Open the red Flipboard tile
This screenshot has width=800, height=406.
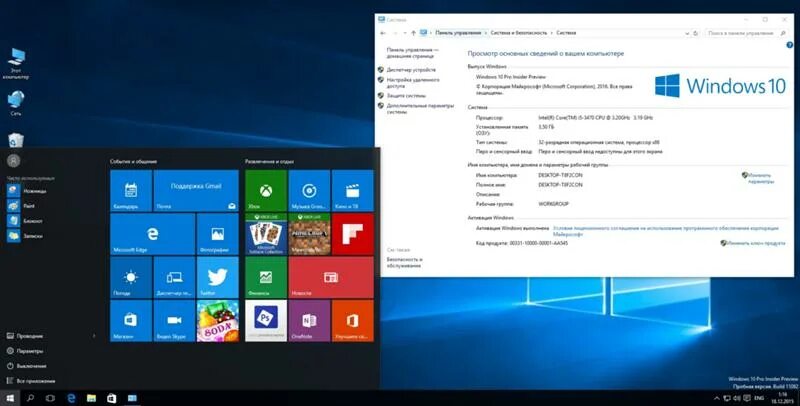353,234
